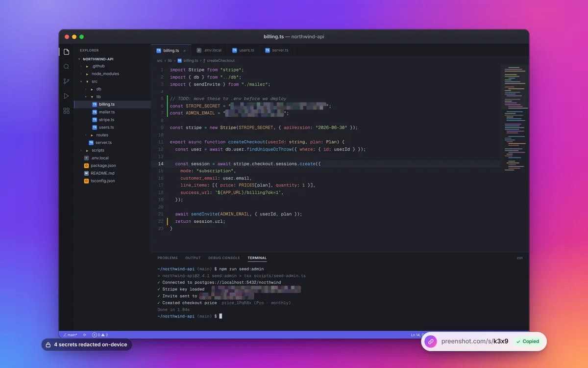The height and width of the screenshot is (368, 588).
Task: Click the purple link icon beside preenshot URL
Action: (431, 341)
